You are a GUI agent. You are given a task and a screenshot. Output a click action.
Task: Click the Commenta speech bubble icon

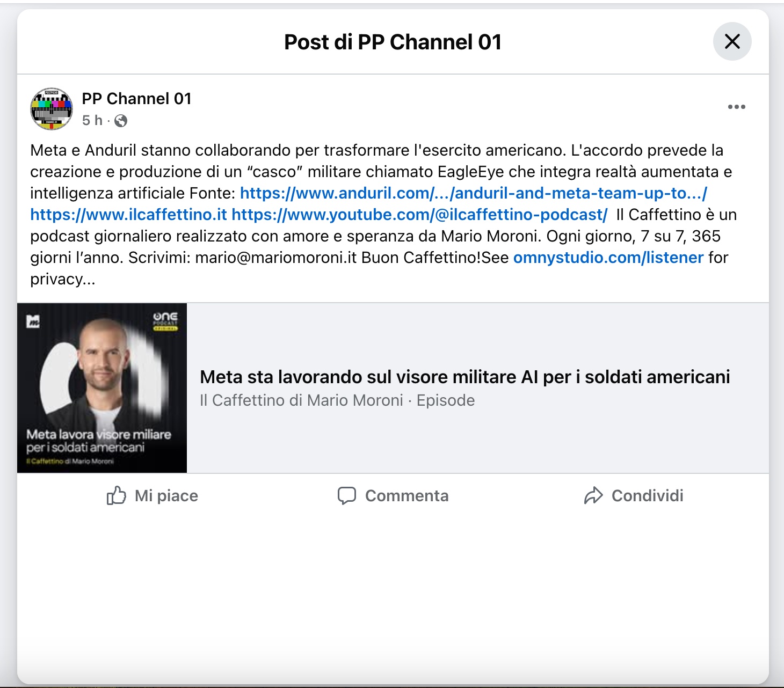[347, 495]
